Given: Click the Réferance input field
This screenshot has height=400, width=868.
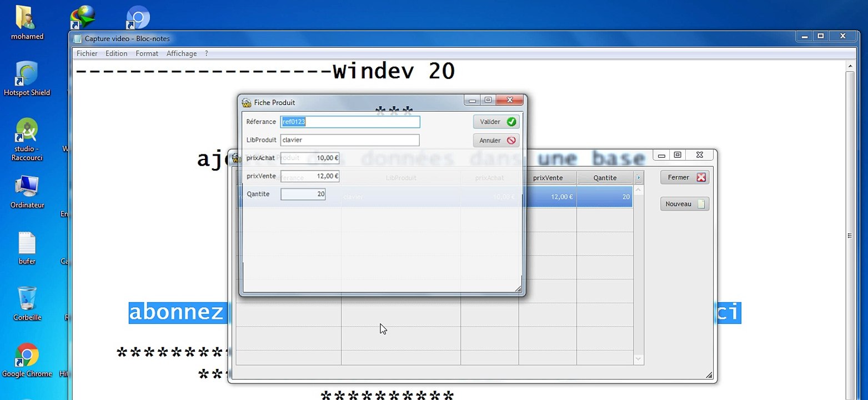Looking at the screenshot, I should pos(350,122).
